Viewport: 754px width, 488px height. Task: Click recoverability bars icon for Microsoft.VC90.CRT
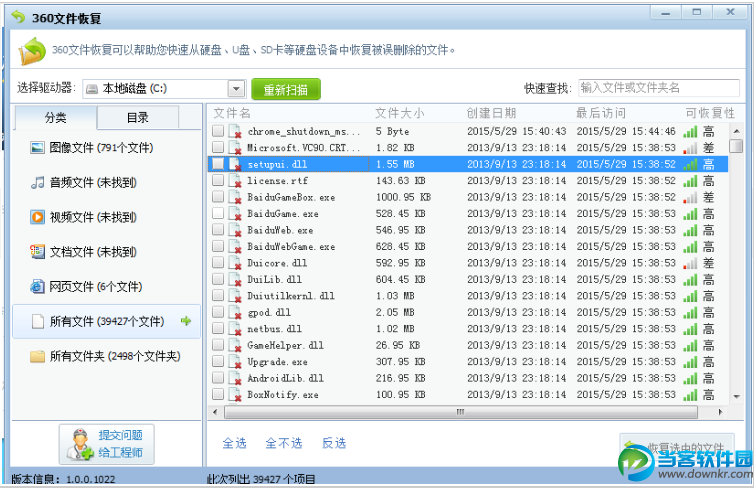click(x=690, y=148)
